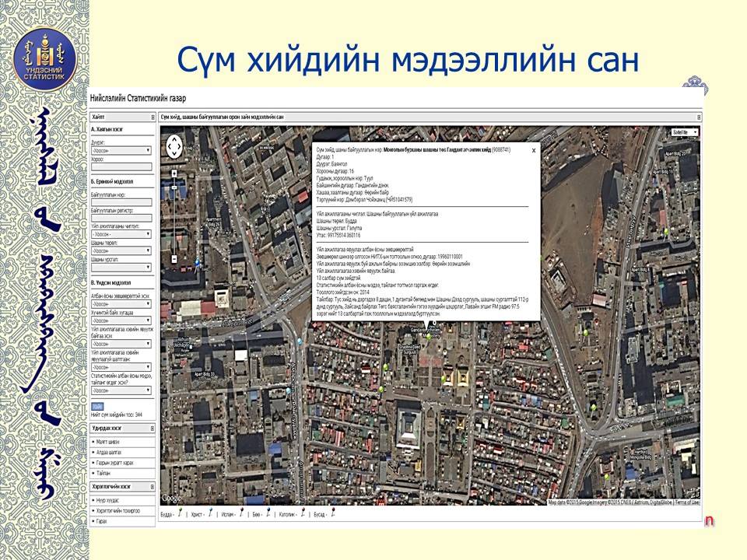Viewport: 747px width, 560px height.
Task: Collapse the Хайлт search panel
Action: [153, 117]
